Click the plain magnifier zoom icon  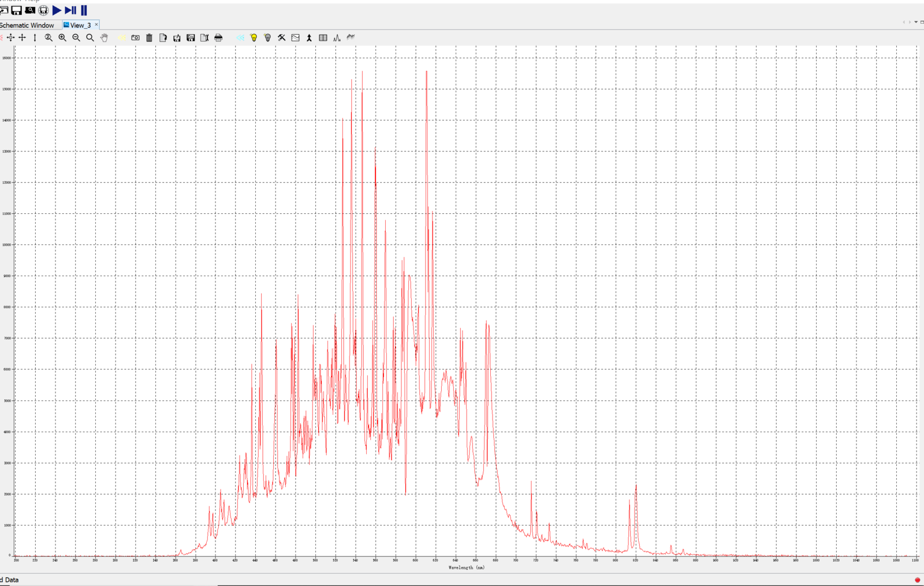[x=90, y=38]
